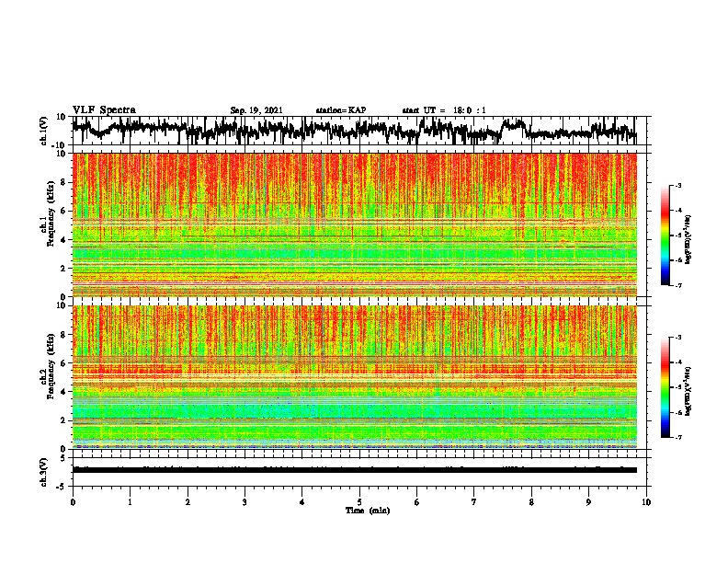Click the "2" tick on ch.2 frequency axis
The height and width of the screenshot is (563, 728).
(63, 420)
